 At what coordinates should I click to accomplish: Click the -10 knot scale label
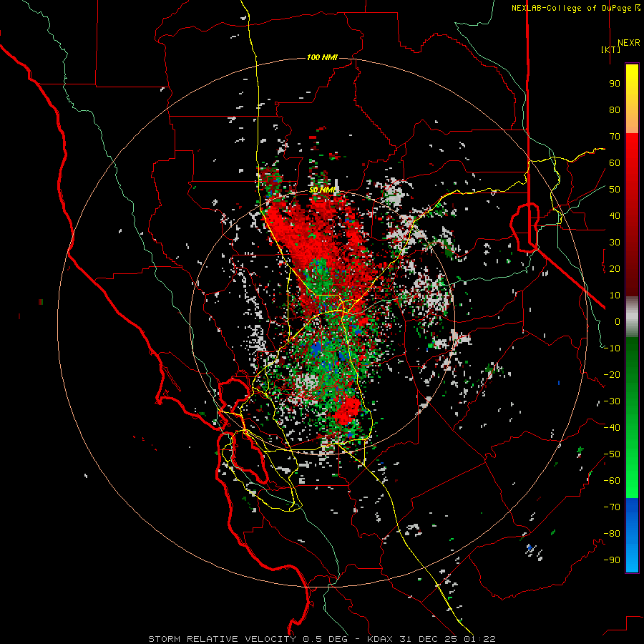pyautogui.click(x=612, y=348)
